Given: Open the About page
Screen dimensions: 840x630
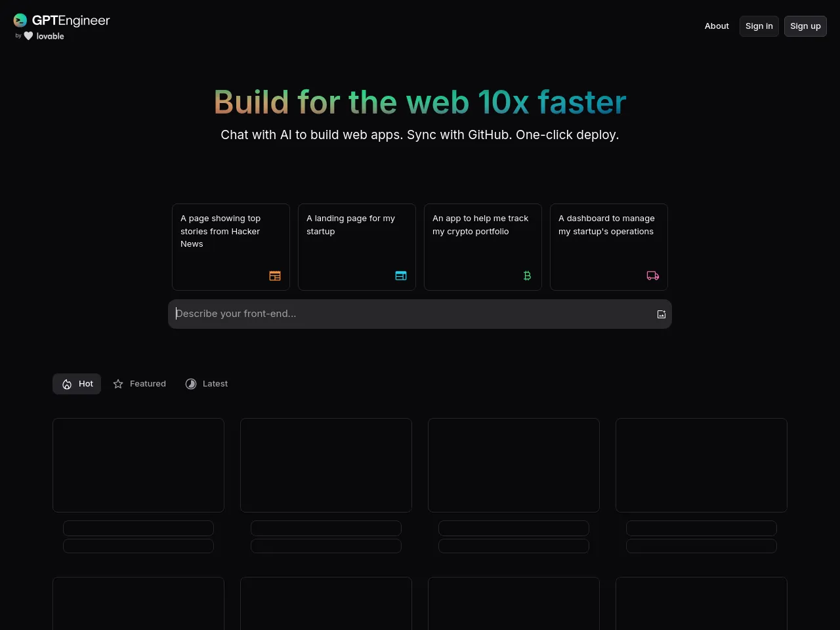Looking at the screenshot, I should 717,26.
